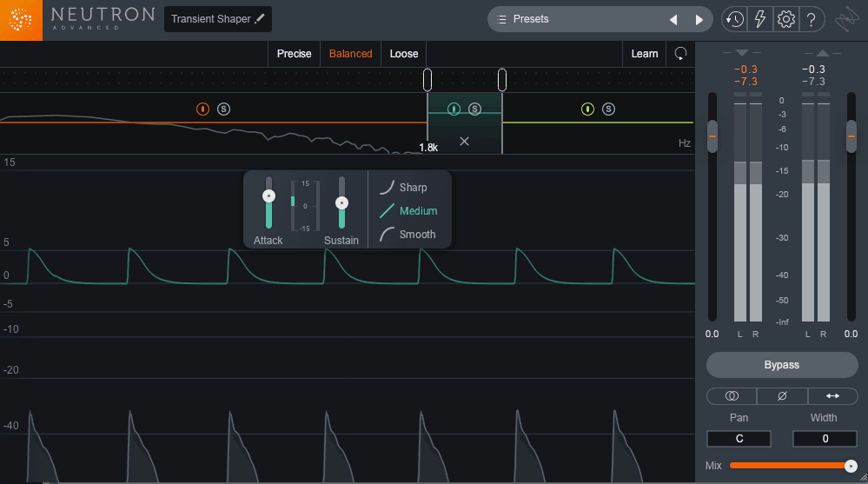Select the Smooth contour option

point(408,235)
